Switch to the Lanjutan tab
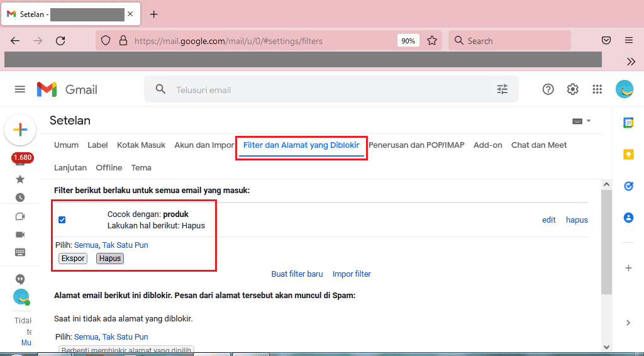This screenshot has width=644, height=356. [70, 167]
